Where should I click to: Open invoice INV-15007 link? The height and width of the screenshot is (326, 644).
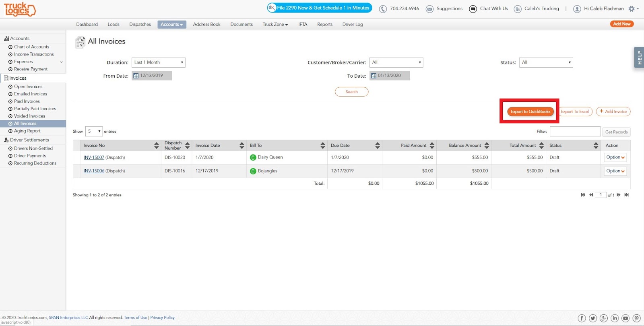pyautogui.click(x=94, y=158)
